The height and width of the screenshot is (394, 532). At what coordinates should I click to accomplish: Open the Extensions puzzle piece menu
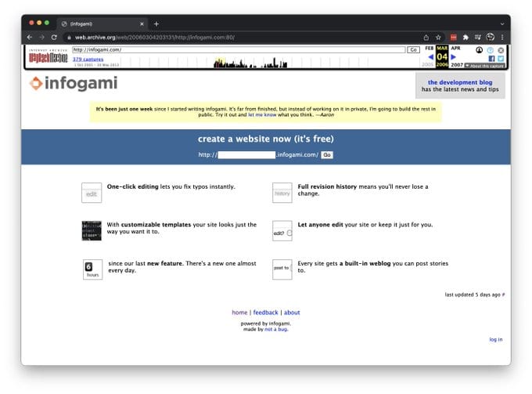(465, 38)
